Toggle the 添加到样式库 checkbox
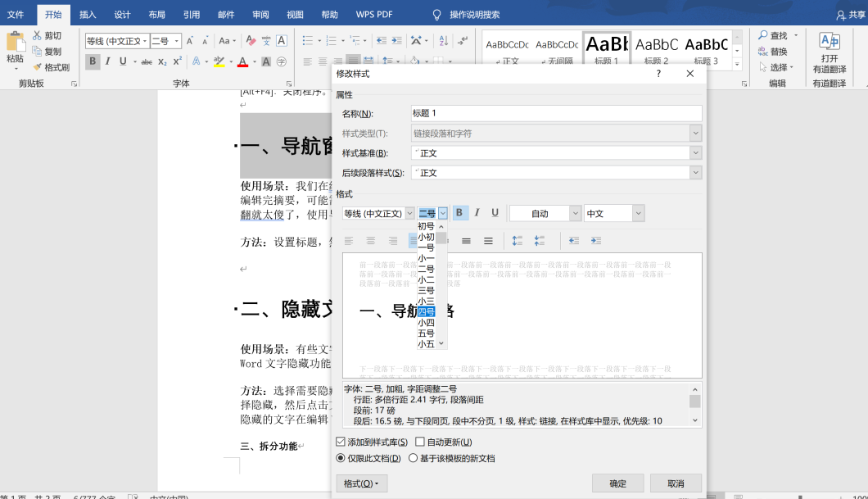 [x=341, y=442]
